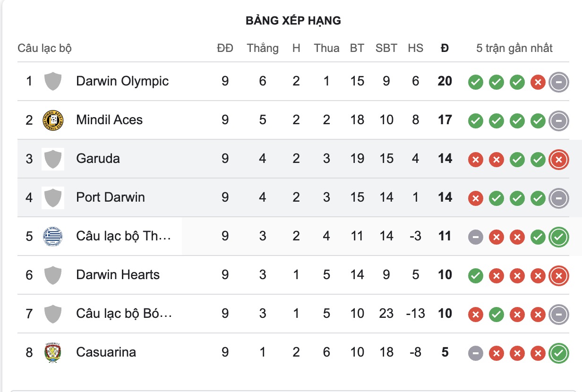Click the Darwin Olympic shield badge

(53, 81)
